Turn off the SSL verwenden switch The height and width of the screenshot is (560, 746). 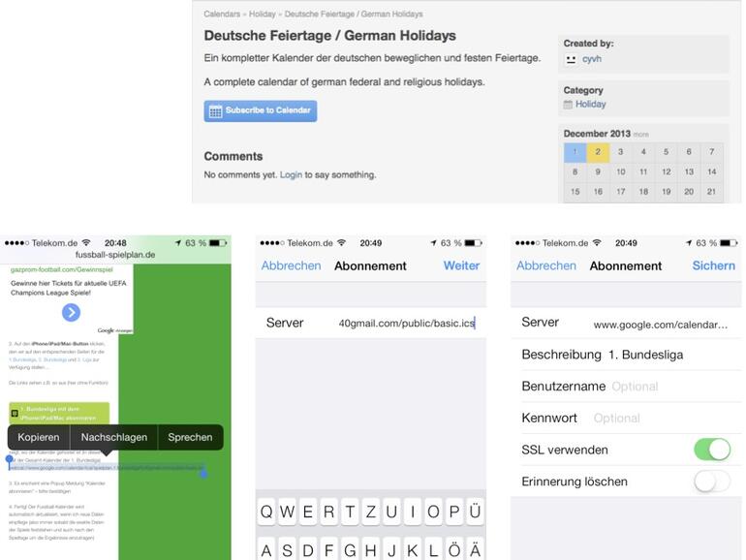(712, 450)
